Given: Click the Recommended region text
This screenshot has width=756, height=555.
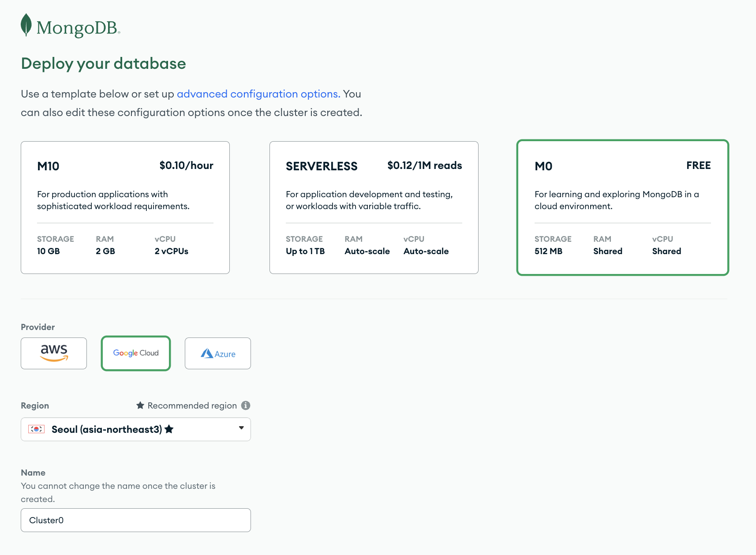Looking at the screenshot, I should [x=192, y=405].
